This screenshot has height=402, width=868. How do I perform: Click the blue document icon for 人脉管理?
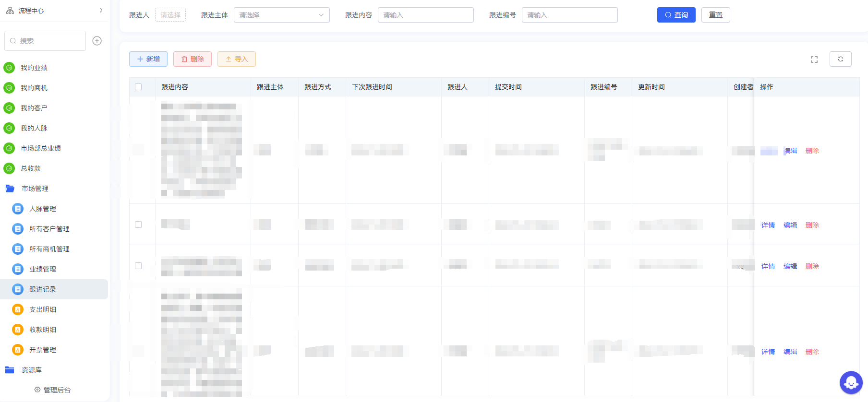[x=18, y=209]
